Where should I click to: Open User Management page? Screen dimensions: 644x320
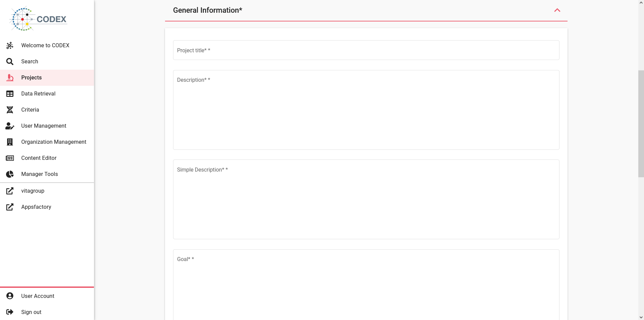tap(47, 126)
